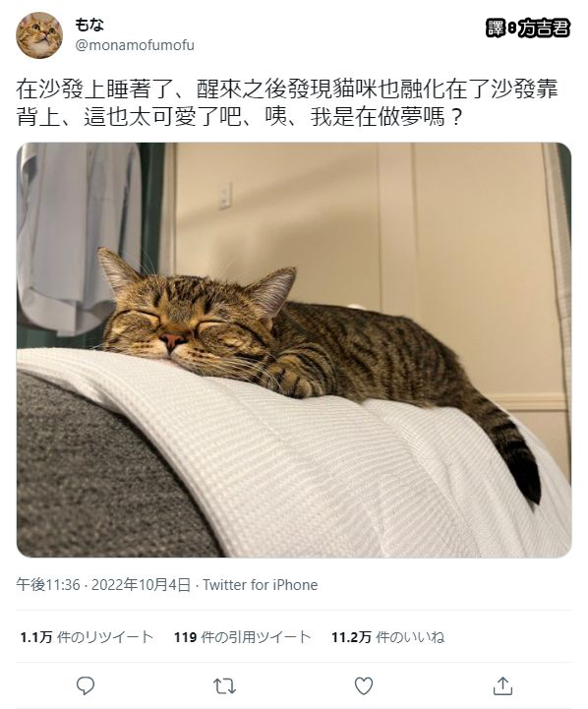The width and height of the screenshot is (588, 709).
Task: Click the reply speech bubble icon
Action: [85, 685]
